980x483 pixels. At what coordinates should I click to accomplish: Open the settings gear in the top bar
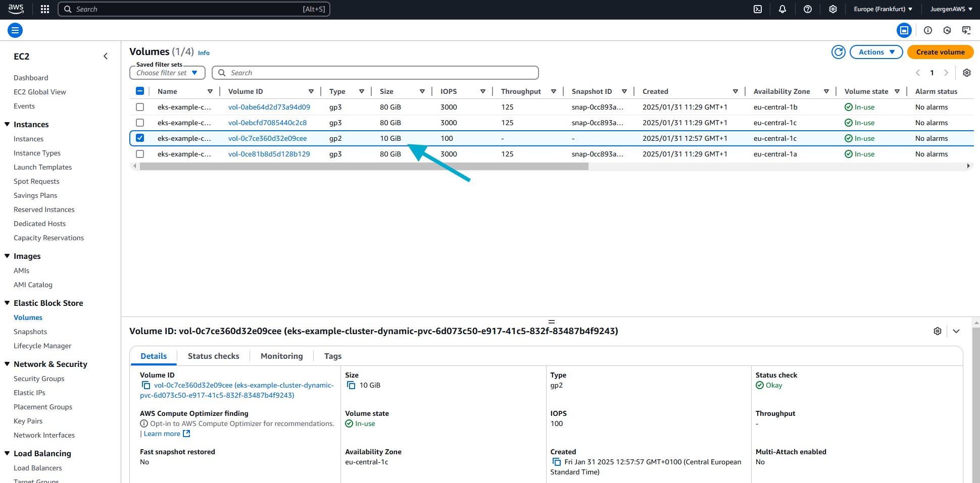[833, 9]
